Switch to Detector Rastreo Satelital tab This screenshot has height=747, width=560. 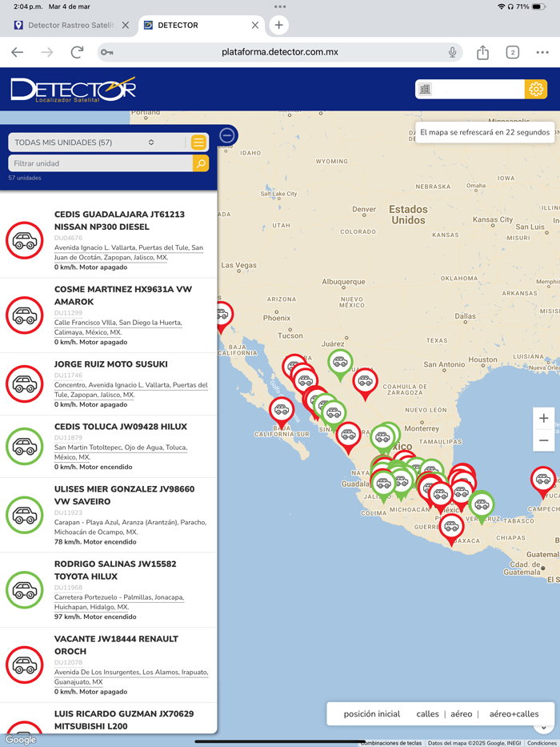70,25
